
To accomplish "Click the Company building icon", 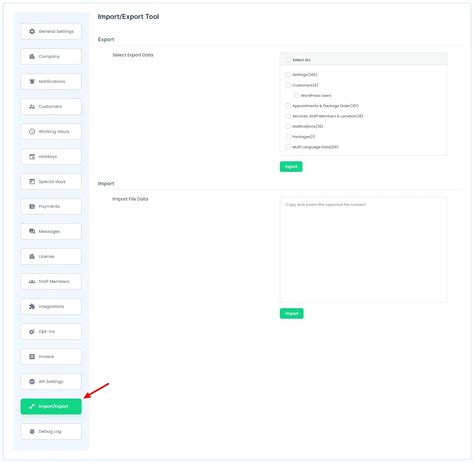I will point(32,56).
